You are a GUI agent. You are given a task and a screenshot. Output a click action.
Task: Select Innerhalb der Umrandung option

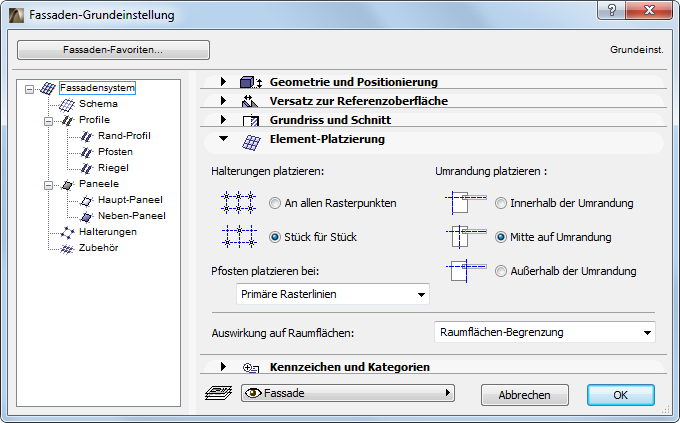501,203
